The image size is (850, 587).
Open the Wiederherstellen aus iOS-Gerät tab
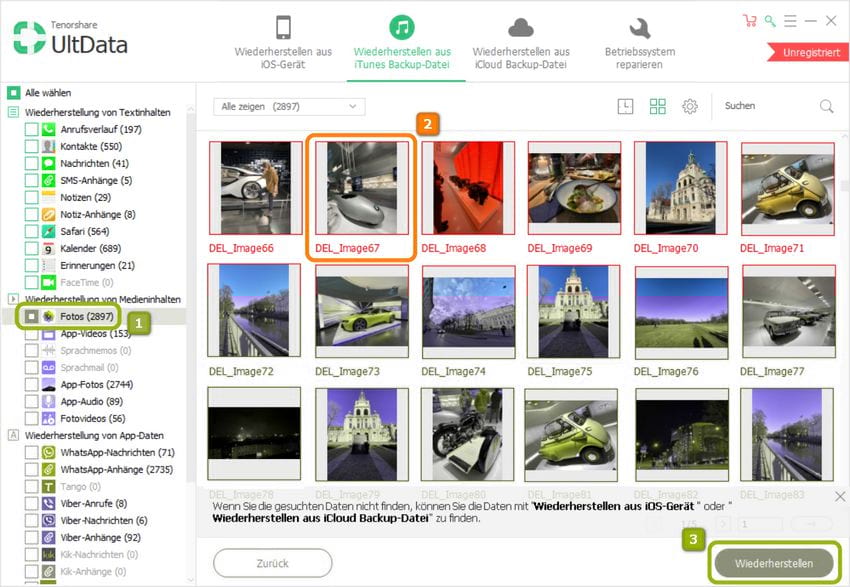tap(283, 42)
